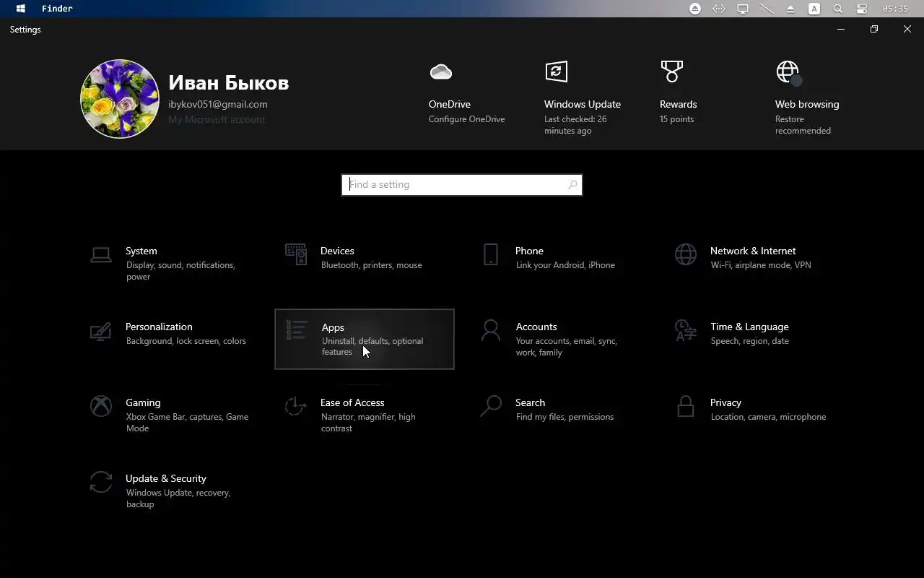Click the Find a setting search field

click(462, 185)
